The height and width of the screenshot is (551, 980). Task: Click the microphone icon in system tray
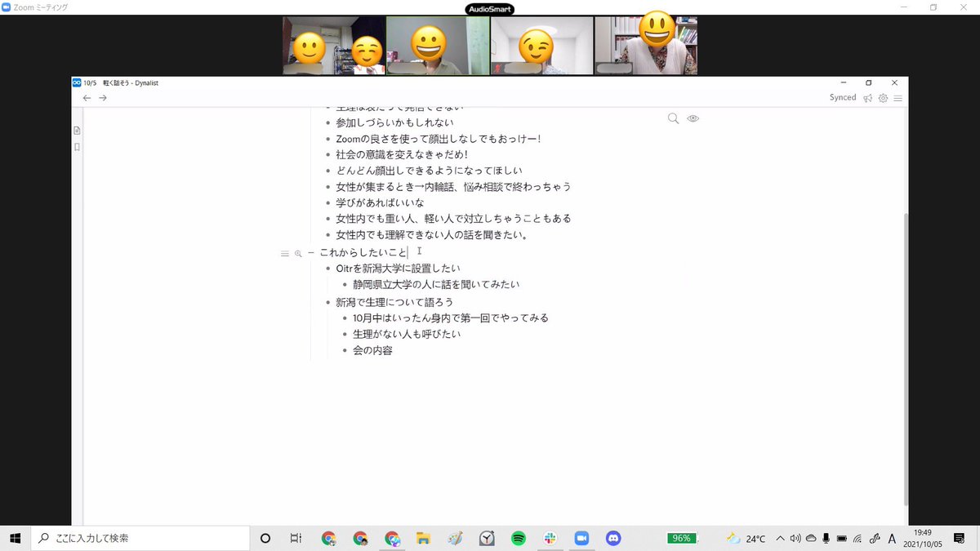826,538
